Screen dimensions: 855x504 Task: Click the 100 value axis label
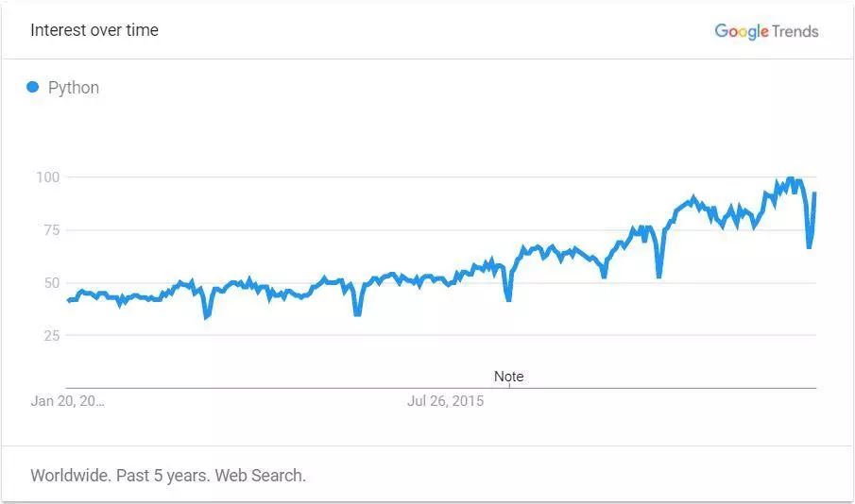[x=48, y=177]
